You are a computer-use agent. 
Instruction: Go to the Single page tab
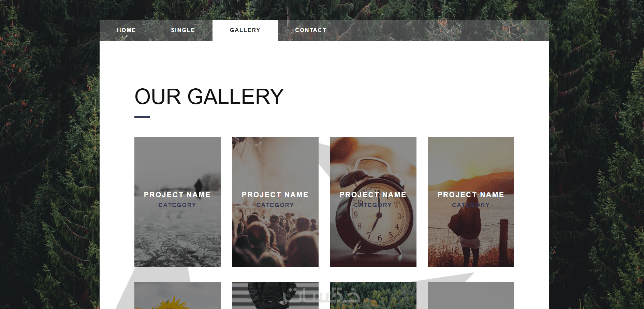tap(183, 30)
